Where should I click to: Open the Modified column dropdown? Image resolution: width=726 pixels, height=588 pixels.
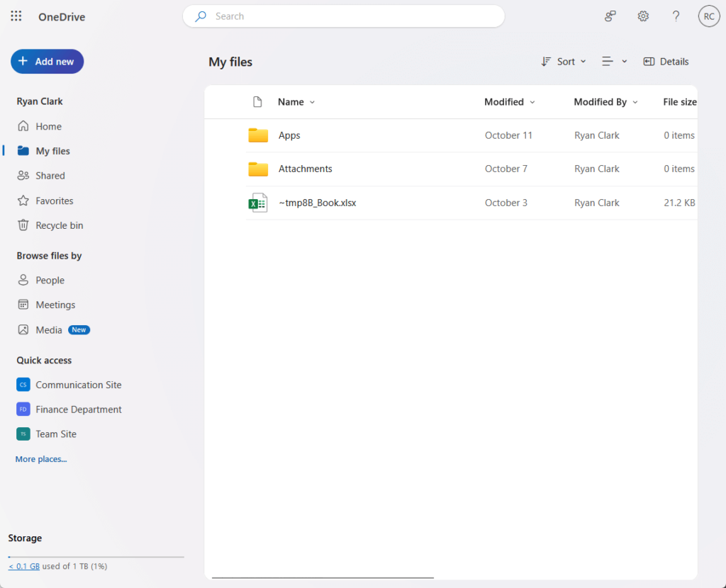click(x=532, y=102)
